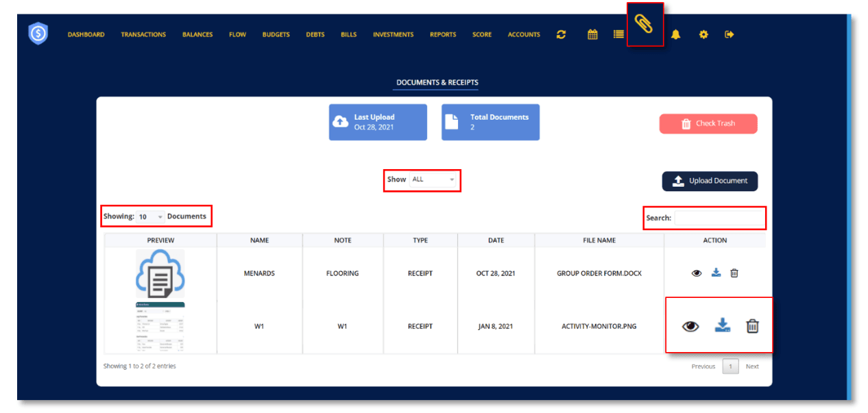Click the Last Upload info card
The image size is (868, 413).
(378, 122)
